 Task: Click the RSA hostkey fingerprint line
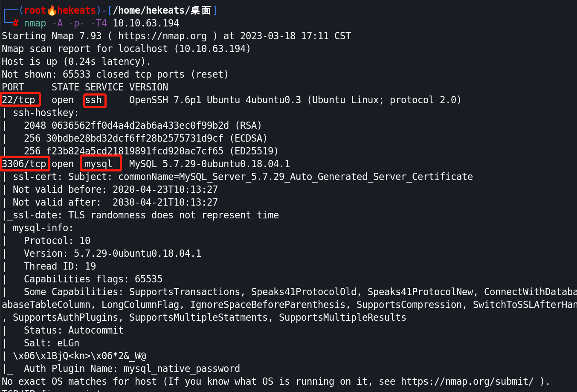(143, 125)
